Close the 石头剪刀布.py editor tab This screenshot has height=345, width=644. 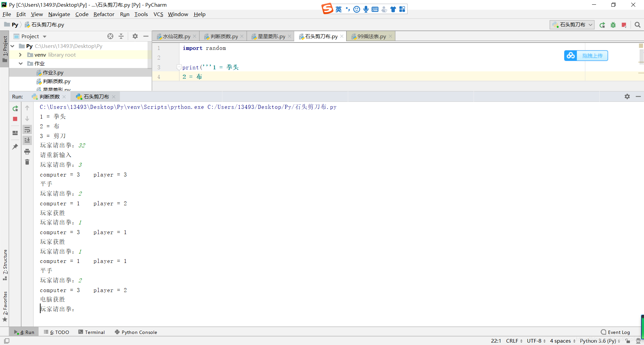point(342,36)
